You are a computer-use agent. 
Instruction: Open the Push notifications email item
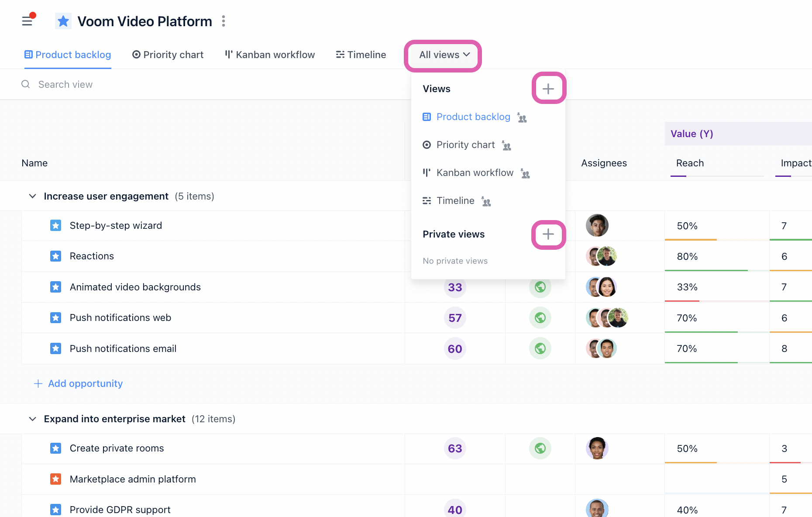pyautogui.click(x=123, y=348)
